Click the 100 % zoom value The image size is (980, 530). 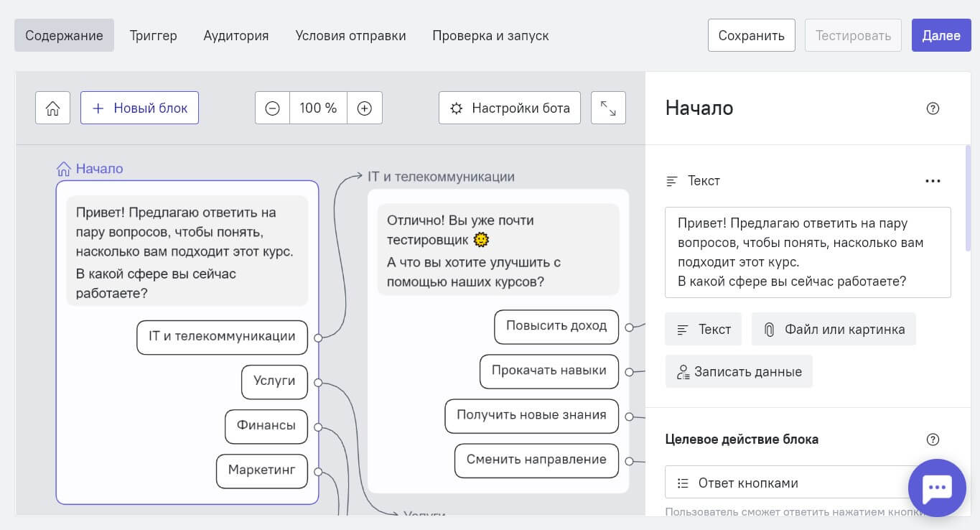point(318,108)
